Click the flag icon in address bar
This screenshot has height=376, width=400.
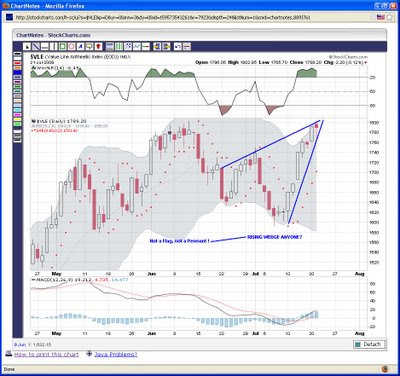click(381, 17)
